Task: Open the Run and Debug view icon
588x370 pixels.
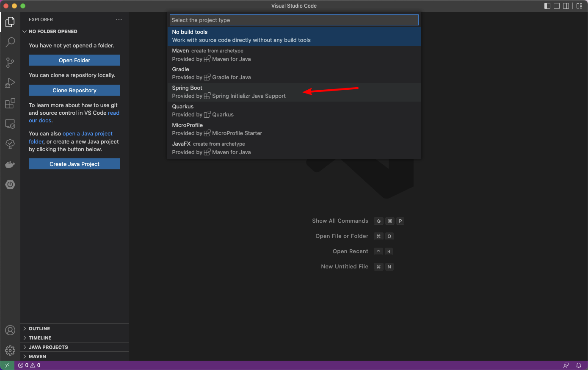Action: [10, 83]
